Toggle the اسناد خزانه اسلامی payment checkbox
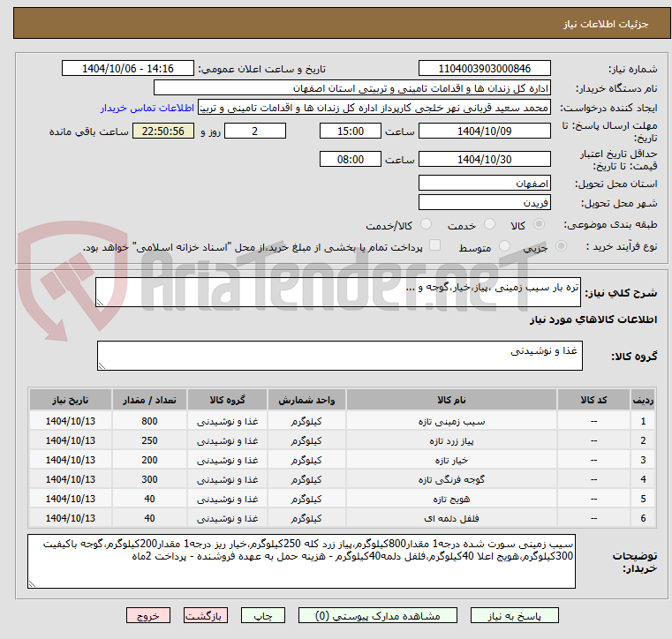Screen dimensions: 672x639 (434, 245)
